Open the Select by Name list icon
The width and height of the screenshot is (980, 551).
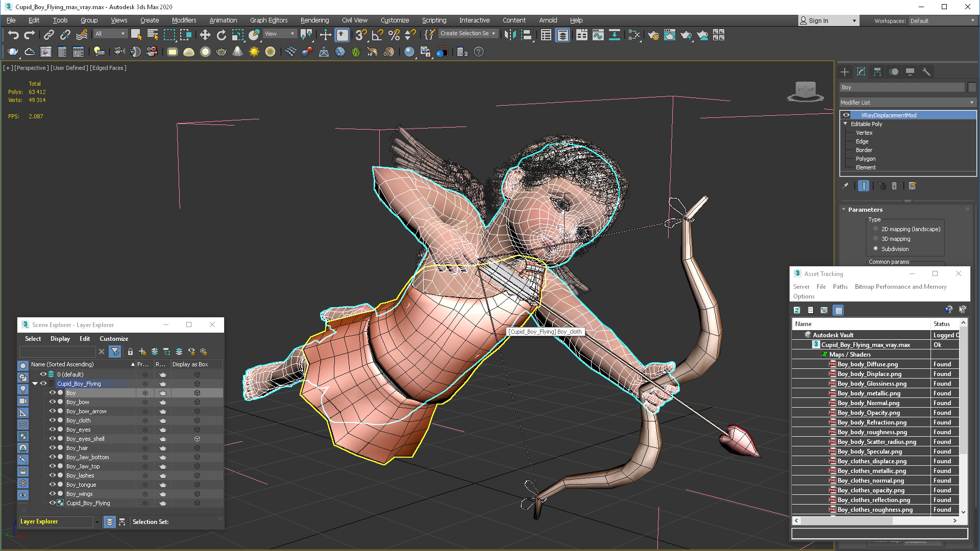(153, 35)
